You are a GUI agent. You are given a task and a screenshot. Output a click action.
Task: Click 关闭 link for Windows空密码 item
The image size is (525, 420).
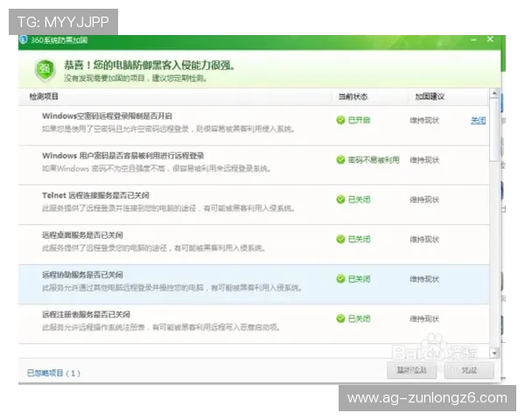[x=478, y=121]
